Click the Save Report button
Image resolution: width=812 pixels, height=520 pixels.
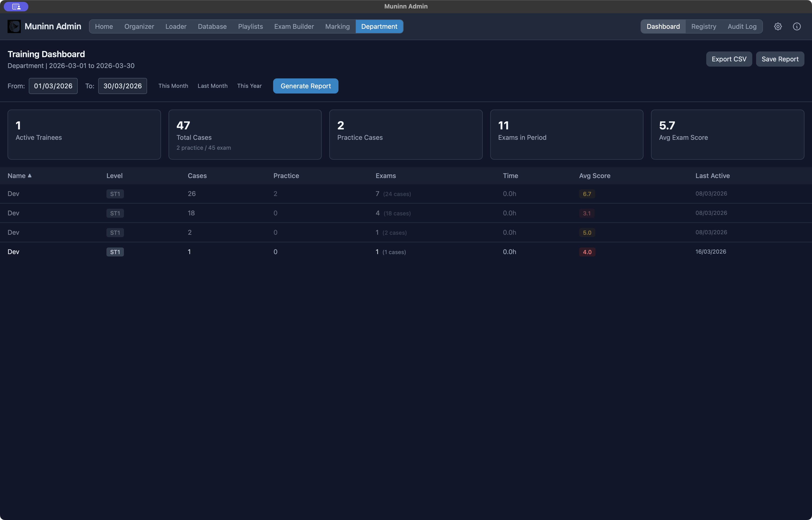780,59
